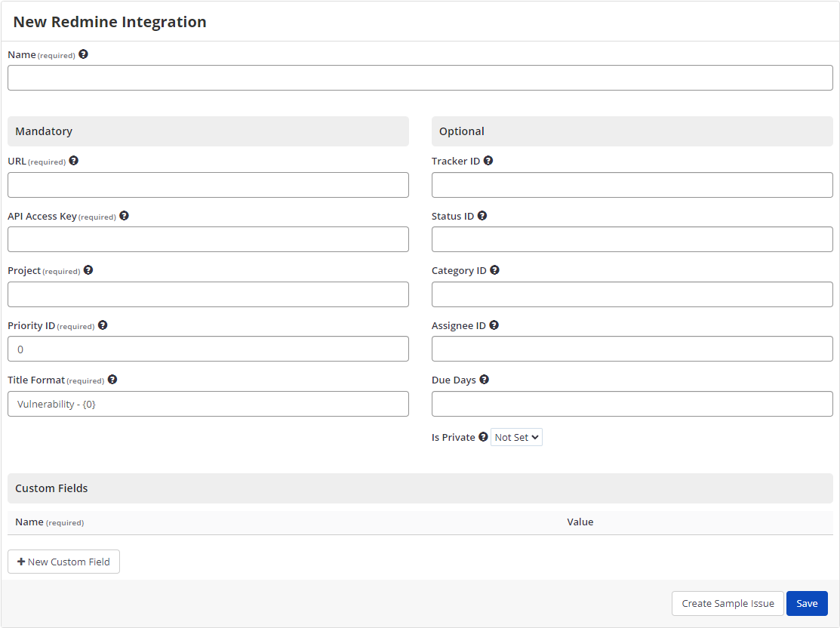Open help for API Access Key
This screenshot has height=628, width=840.
click(x=124, y=215)
